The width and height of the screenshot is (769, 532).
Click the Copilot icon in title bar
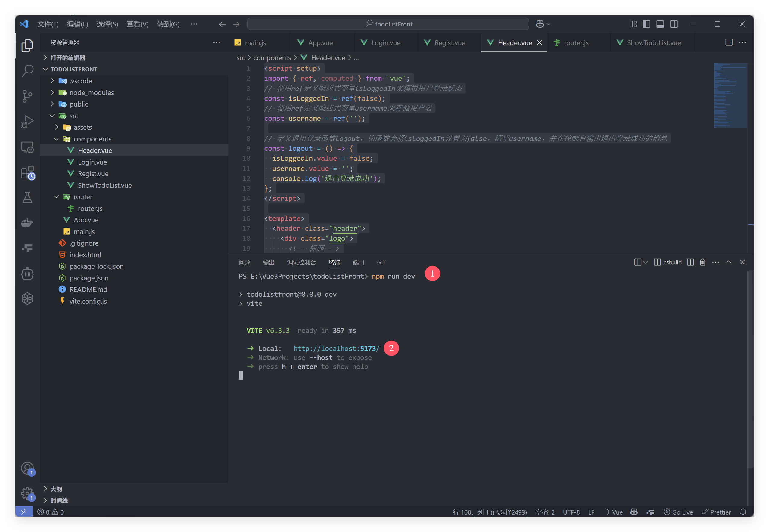tap(540, 24)
